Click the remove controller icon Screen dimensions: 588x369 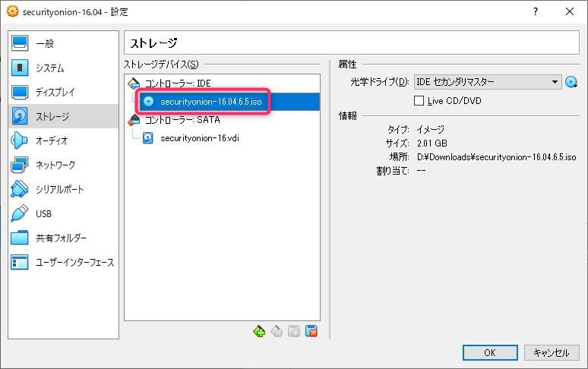click(x=277, y=331)
